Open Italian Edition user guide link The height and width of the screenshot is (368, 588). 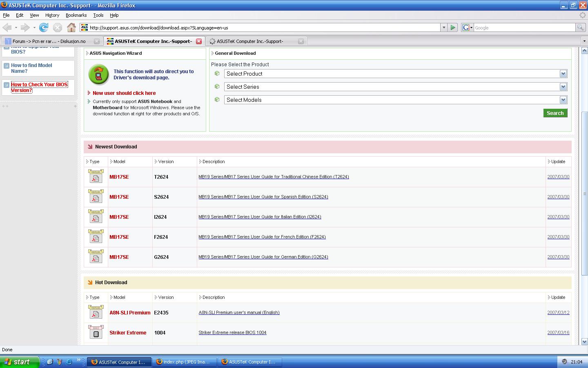point(260,217)
